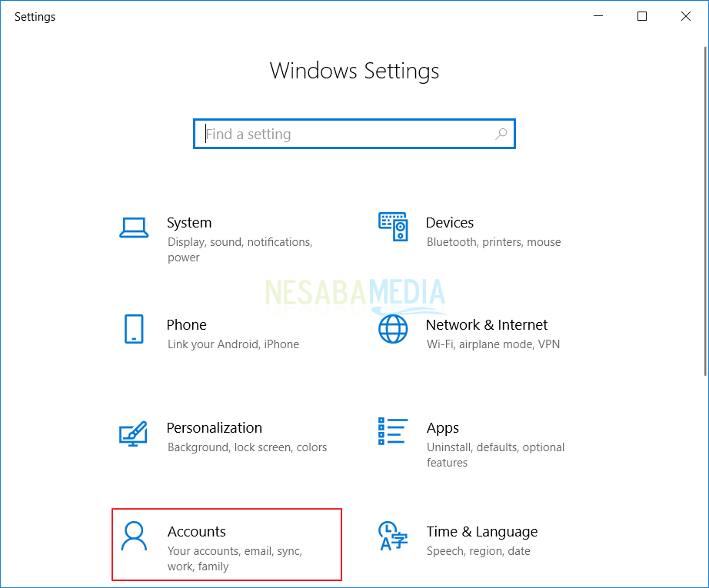Viewport: 709px width, 588px height.
Task: Open Network & Internet title
Action: point(487,325)
